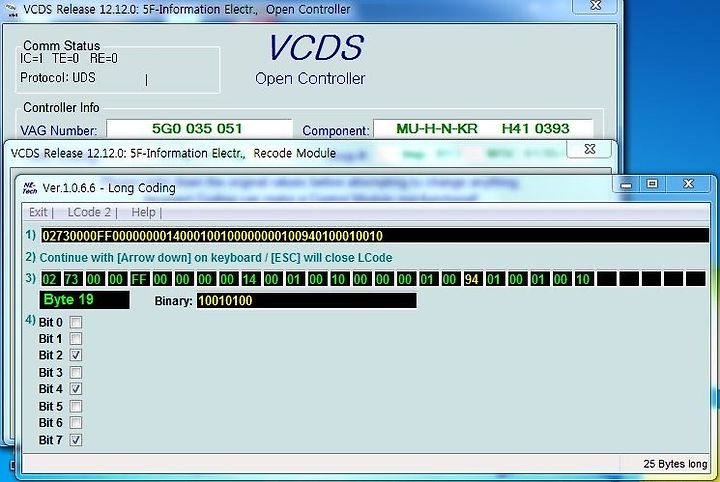Screen dimensions: 720x482
Task: Toggle the Bit 0 checkbox
Action: [x=76, y=322]
